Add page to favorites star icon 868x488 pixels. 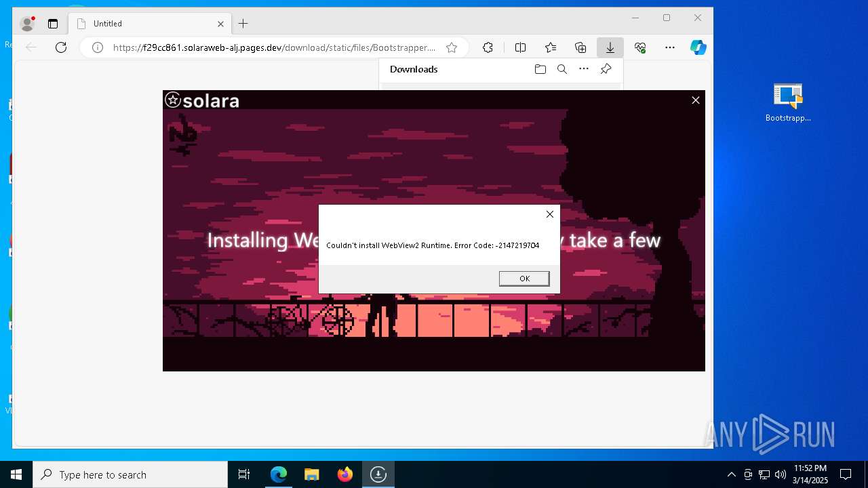tap(452, 47)
